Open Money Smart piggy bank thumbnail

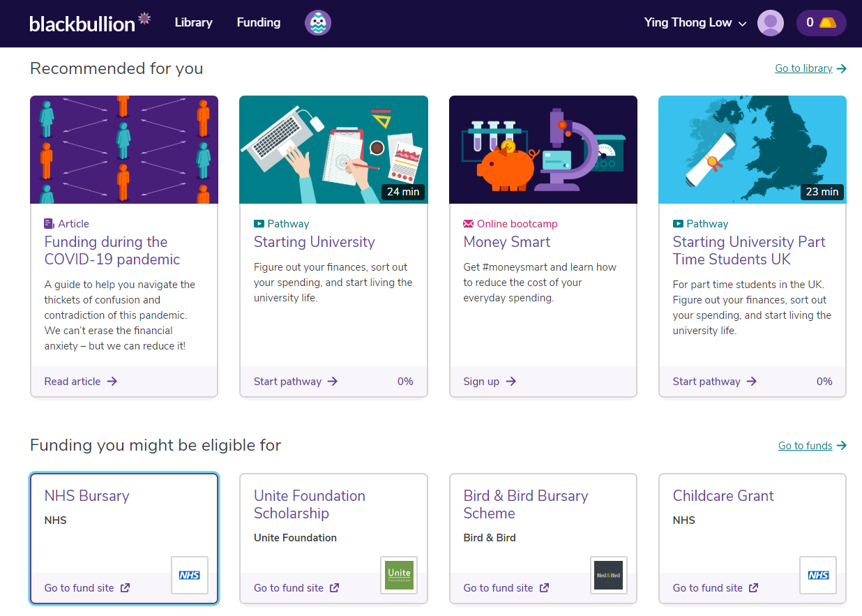pyautogui.click(x=543, y=150)
